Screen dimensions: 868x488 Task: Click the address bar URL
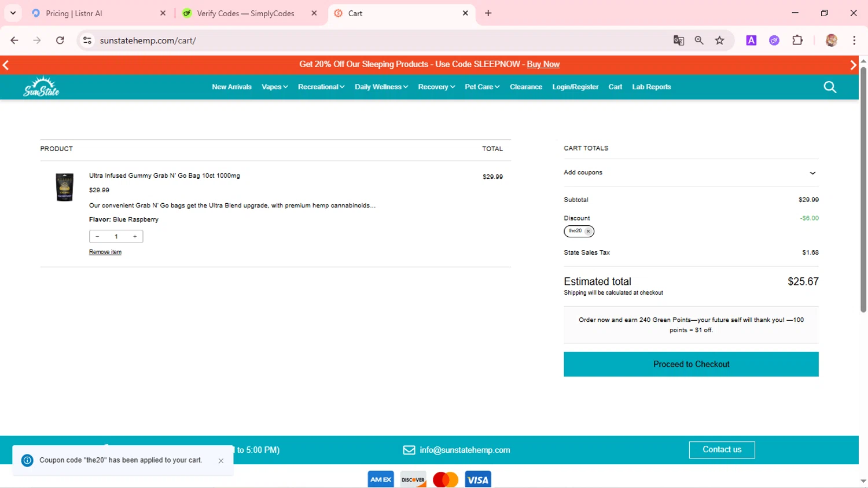[148, 41]
